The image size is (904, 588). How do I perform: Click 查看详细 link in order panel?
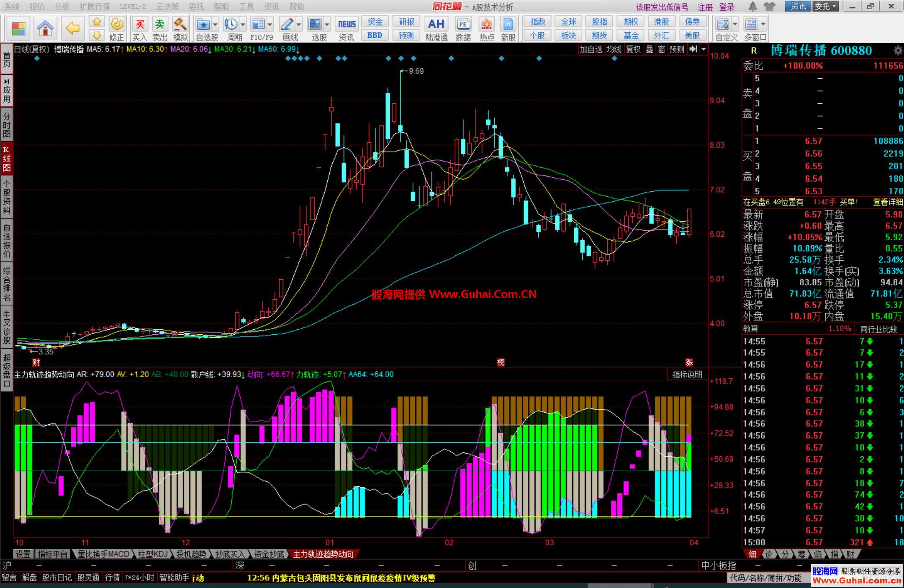pyautogui.click(x=888, y=202)
